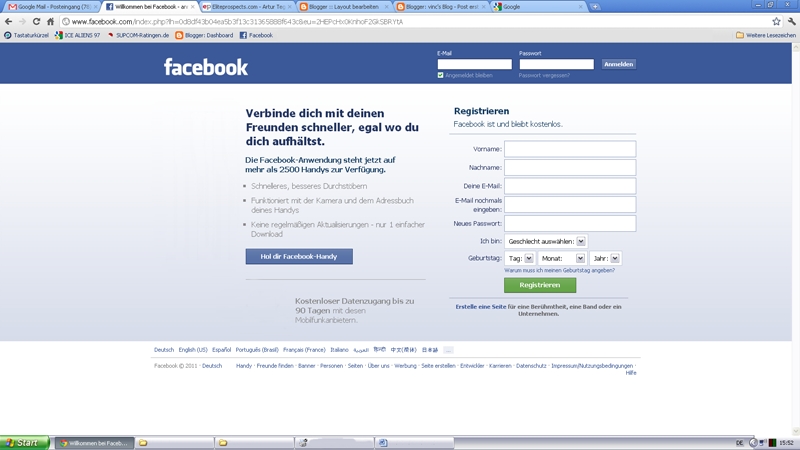The width and height of the screenshot is (800, 450).
Task: Focus the Deine E-Mail input field
Action: (x=570, y=186)
